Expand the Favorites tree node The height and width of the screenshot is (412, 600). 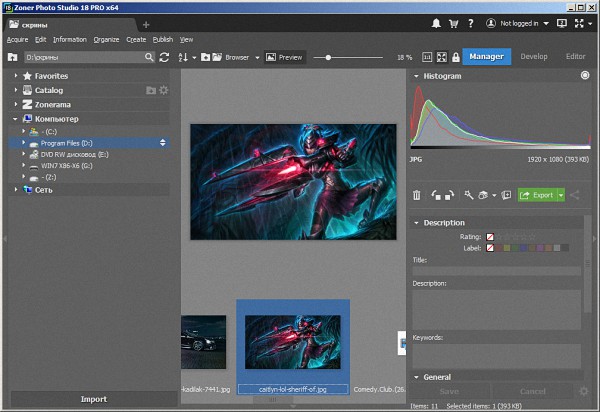click(16, 76)
